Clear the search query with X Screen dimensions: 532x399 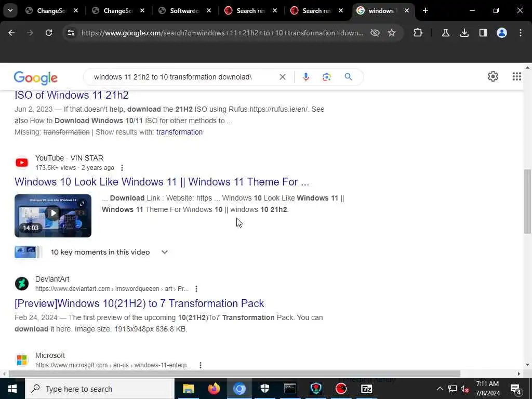(282, 77)
